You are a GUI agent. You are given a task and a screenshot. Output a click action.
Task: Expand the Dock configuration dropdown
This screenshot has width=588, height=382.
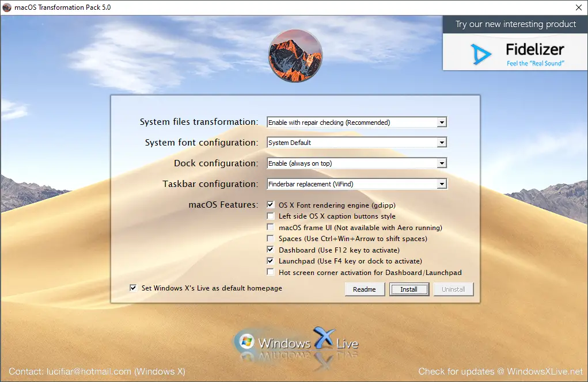point(356,163)
